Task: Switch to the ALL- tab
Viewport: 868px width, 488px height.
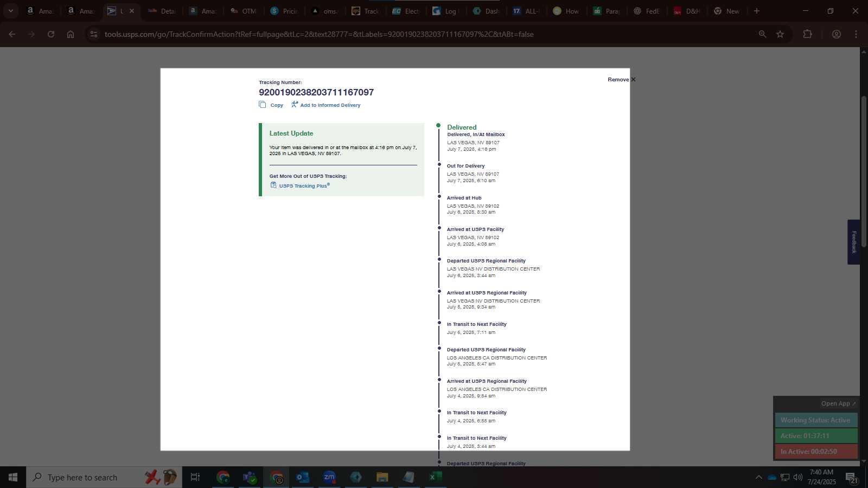Action: [x=527, y=11]
